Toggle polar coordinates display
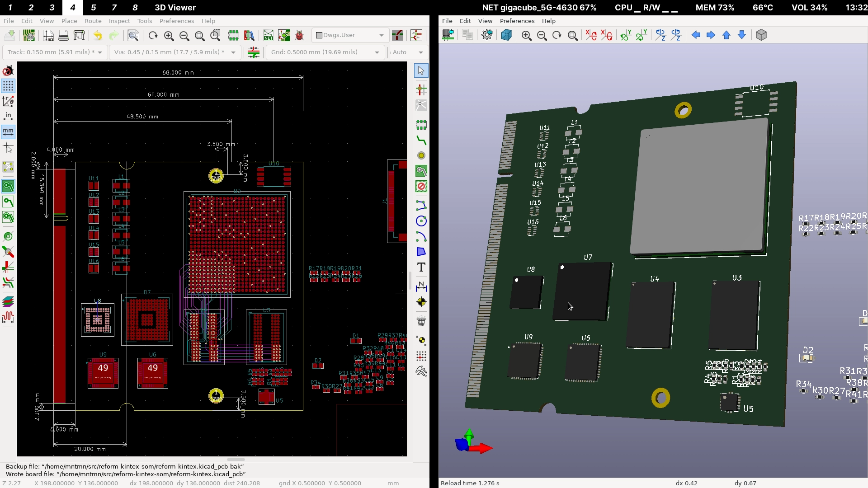Image resolution: width=868 pixels, height=488 pixels. 8,101
